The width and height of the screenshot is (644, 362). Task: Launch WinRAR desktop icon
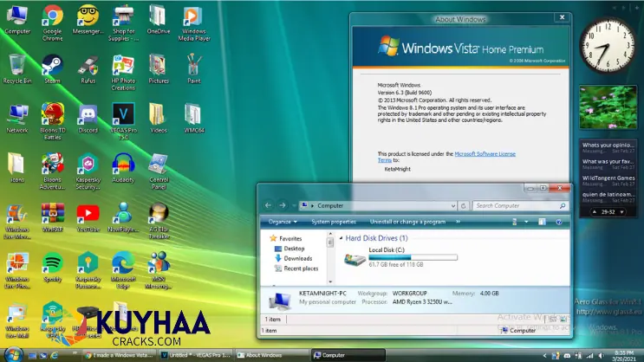coord(52,213)
